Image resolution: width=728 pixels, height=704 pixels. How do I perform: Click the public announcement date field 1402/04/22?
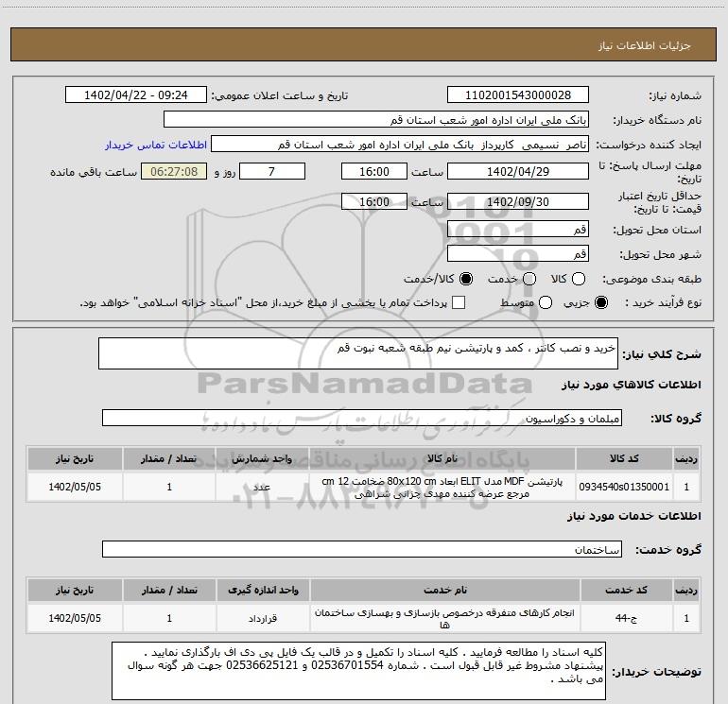tap(136, 95)
